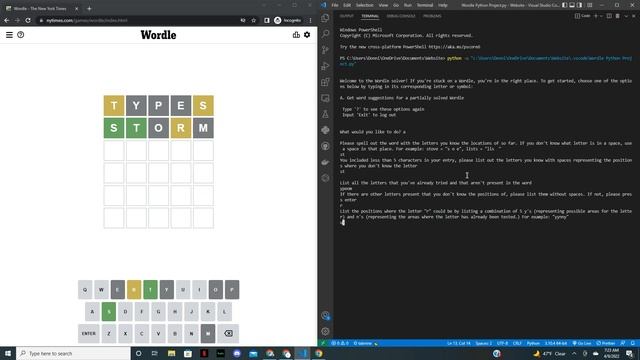The height and width of the screenshot is (360, 640).
Task: Switch to the OUTPUT panel tab
Action: pyautogui.click(x=347, y=16)
